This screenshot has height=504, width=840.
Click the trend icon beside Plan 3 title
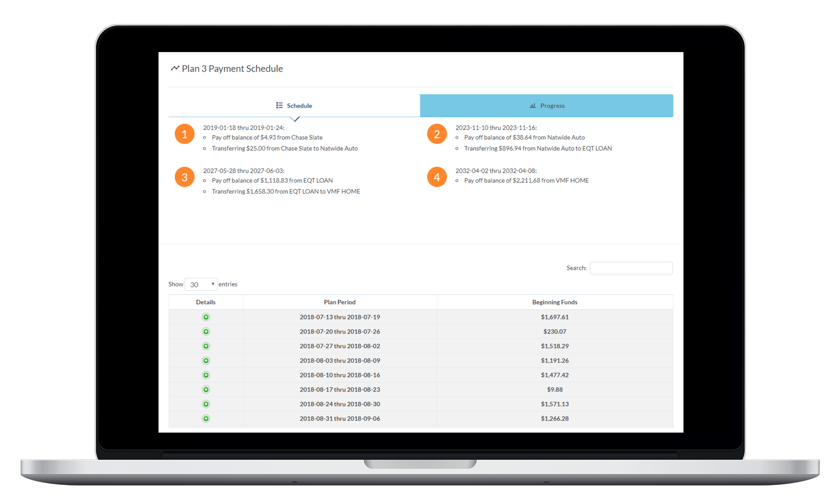click(x=175, y=68)
